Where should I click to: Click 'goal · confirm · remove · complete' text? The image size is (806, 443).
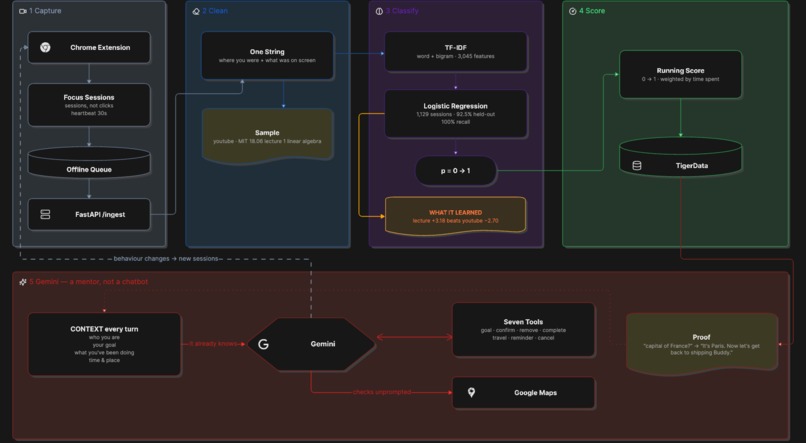(523, 330)
